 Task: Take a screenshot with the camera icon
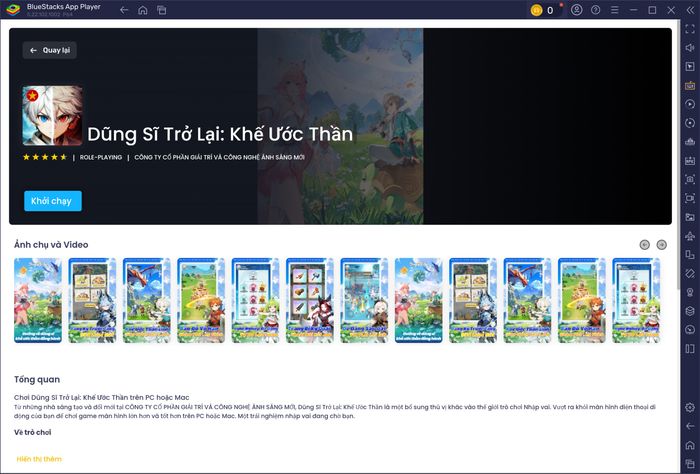pyautogui.click(x=690, y=179)
